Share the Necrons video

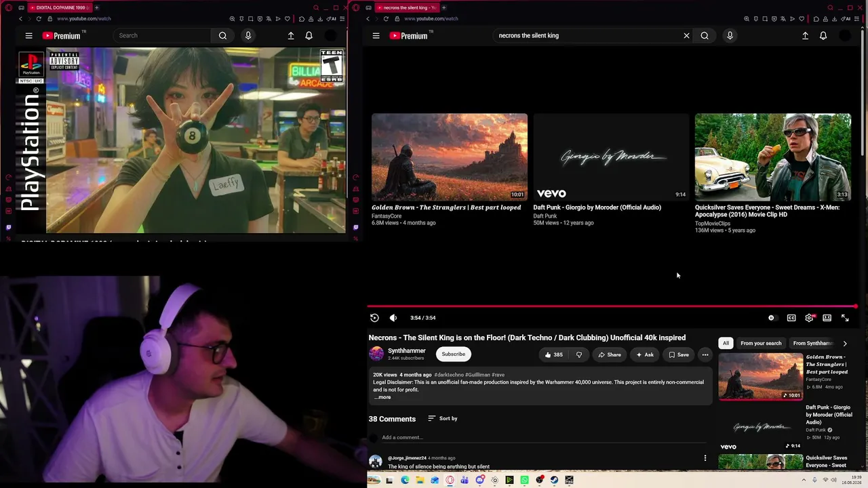(610, 354)
